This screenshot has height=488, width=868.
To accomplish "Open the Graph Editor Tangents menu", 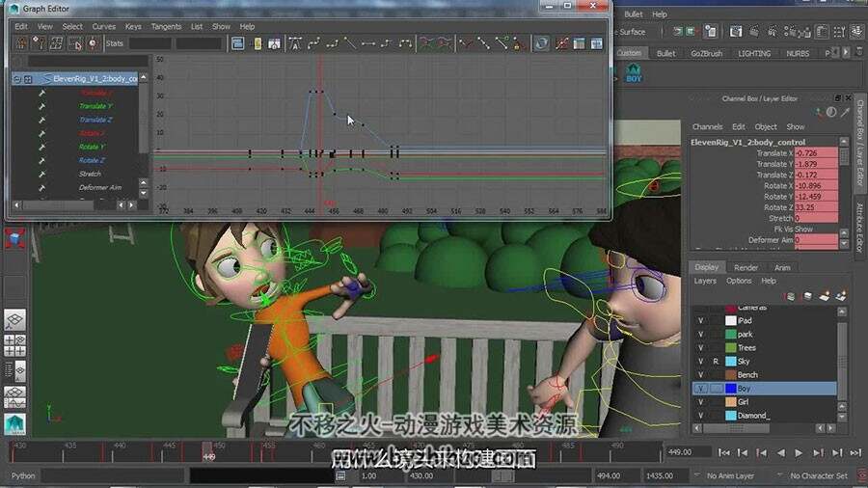I will pos(166,27).
